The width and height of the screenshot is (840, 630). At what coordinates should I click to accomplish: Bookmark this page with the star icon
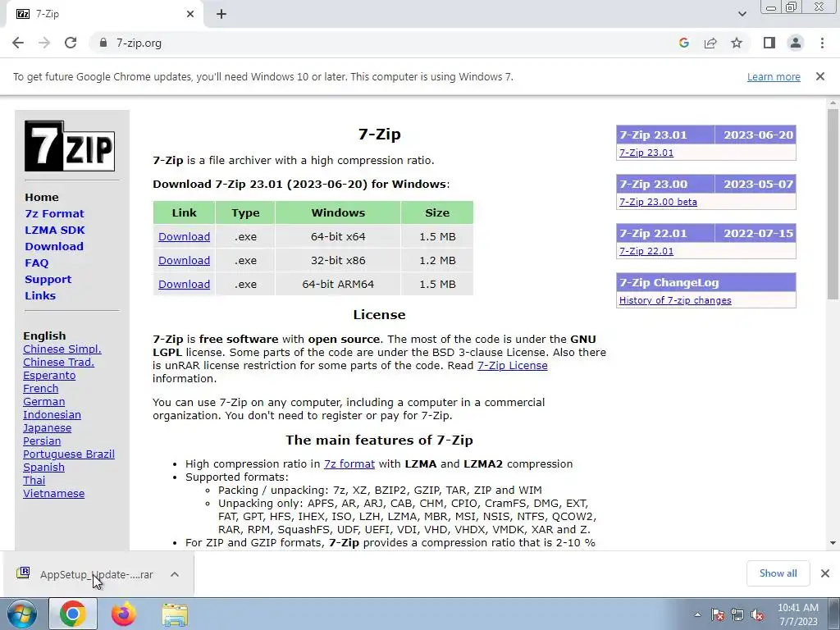pyautogui.click(x=737, y=43)
